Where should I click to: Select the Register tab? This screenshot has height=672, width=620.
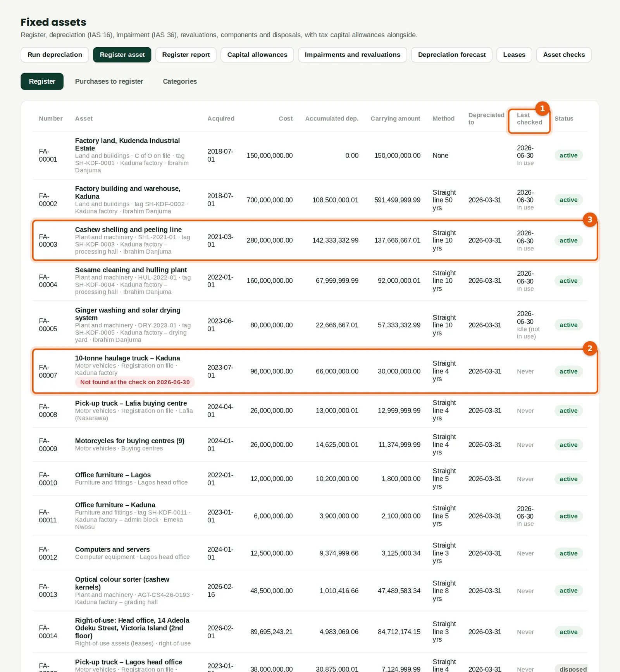[x=42, y=81]
